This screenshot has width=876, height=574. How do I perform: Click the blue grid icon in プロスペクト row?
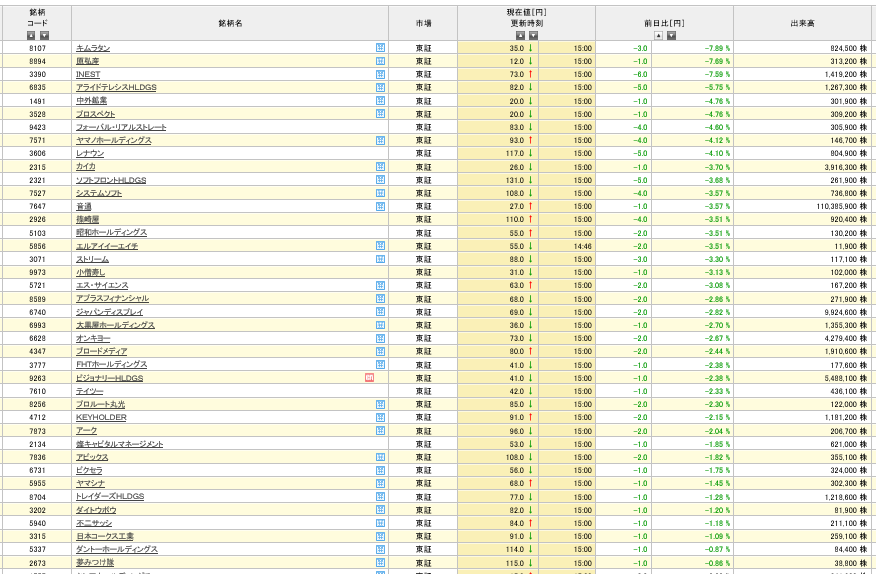click(380, 113)
